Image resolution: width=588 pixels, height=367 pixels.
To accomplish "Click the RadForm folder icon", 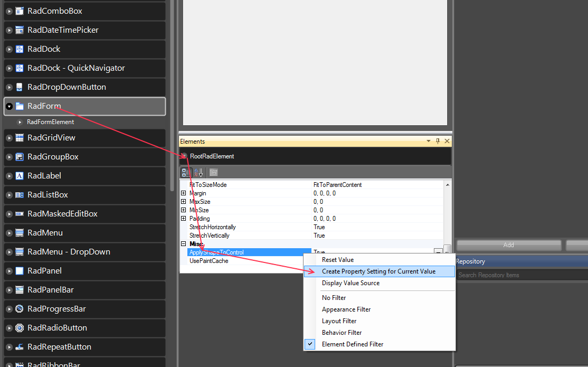I will pyautogui.click(x=20, y=106).
